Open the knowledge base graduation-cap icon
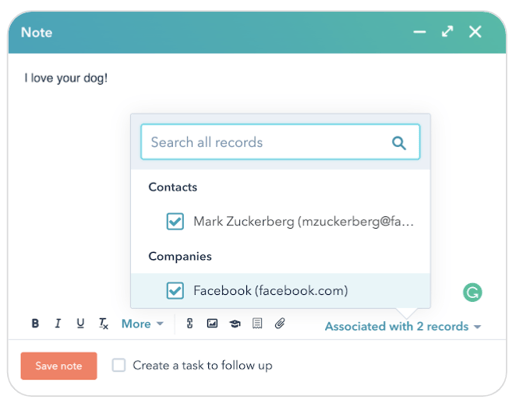Image resolution: width=516 pixels, height=403 pixels. [235, 323]
